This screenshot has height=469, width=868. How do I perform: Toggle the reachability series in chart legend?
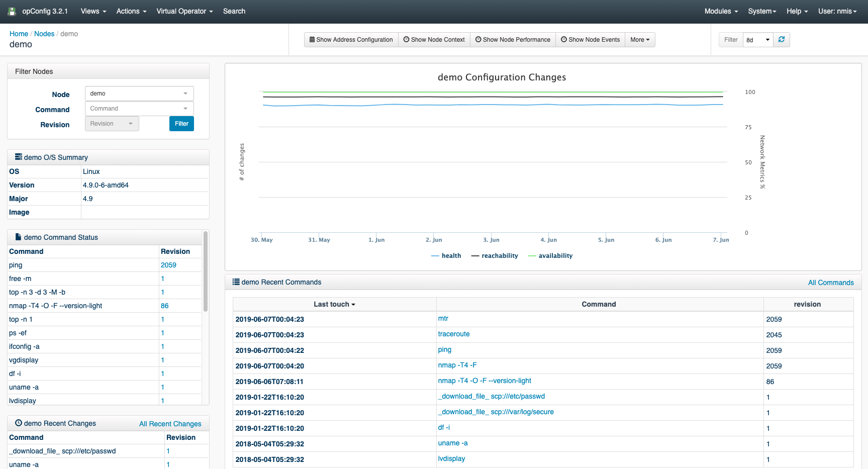click(x=495, y=256)
